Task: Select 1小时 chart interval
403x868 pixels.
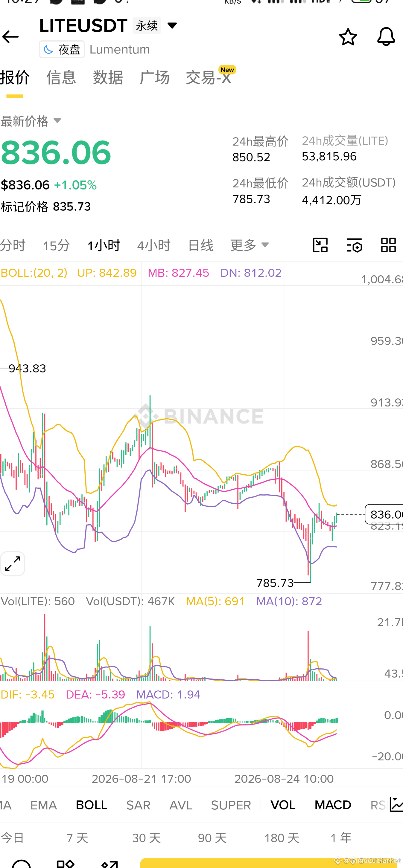Action: point(104,245)
